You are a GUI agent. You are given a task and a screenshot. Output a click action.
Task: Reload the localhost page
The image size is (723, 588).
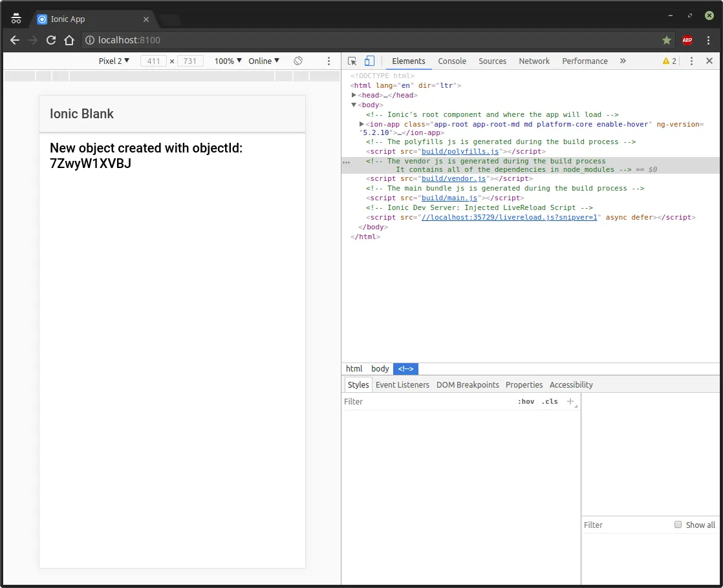(51, 40)
